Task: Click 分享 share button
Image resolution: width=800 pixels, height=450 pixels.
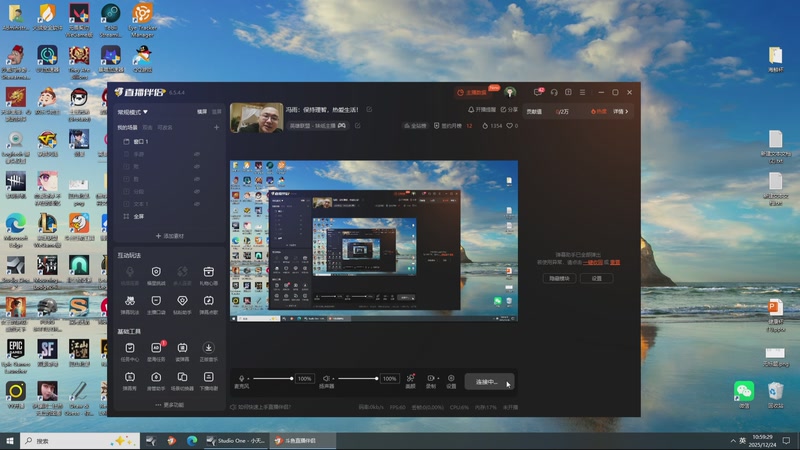Action: point(509,110)
